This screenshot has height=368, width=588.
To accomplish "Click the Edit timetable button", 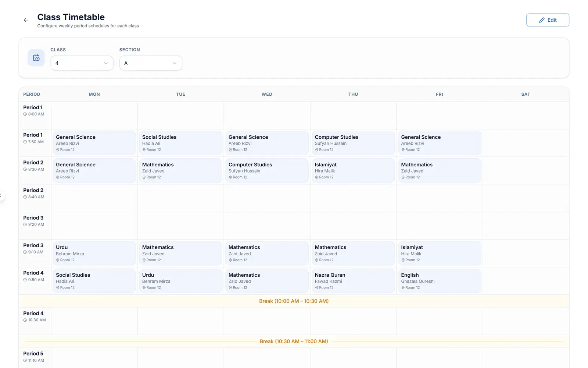I will (548, 20).
